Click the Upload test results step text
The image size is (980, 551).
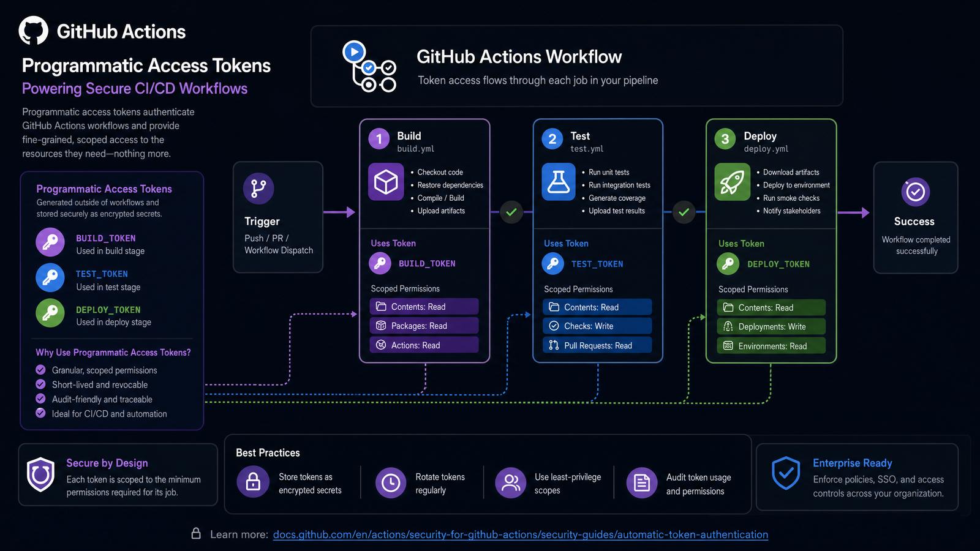coord(617,211)
